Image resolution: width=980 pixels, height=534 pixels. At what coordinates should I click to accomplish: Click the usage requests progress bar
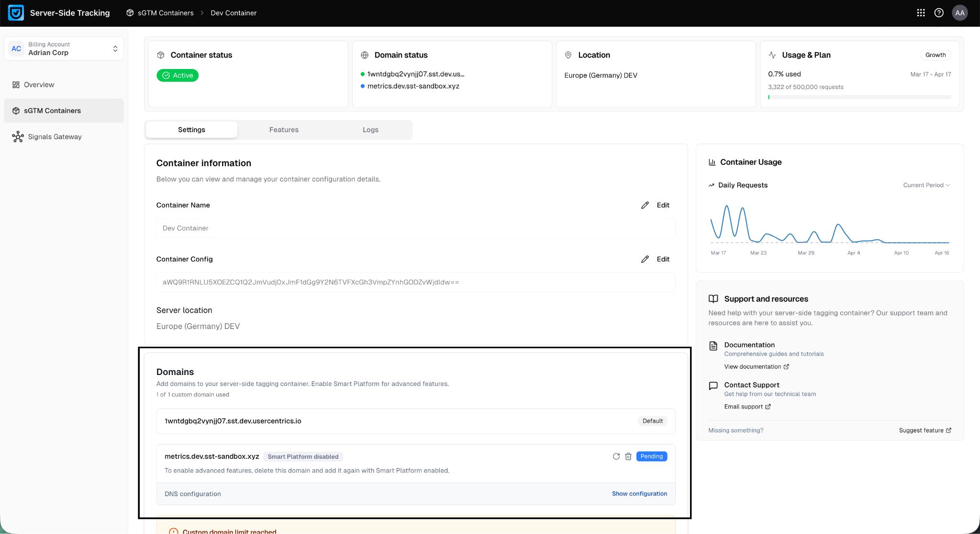pyautogui.click(x=859, y=97)
